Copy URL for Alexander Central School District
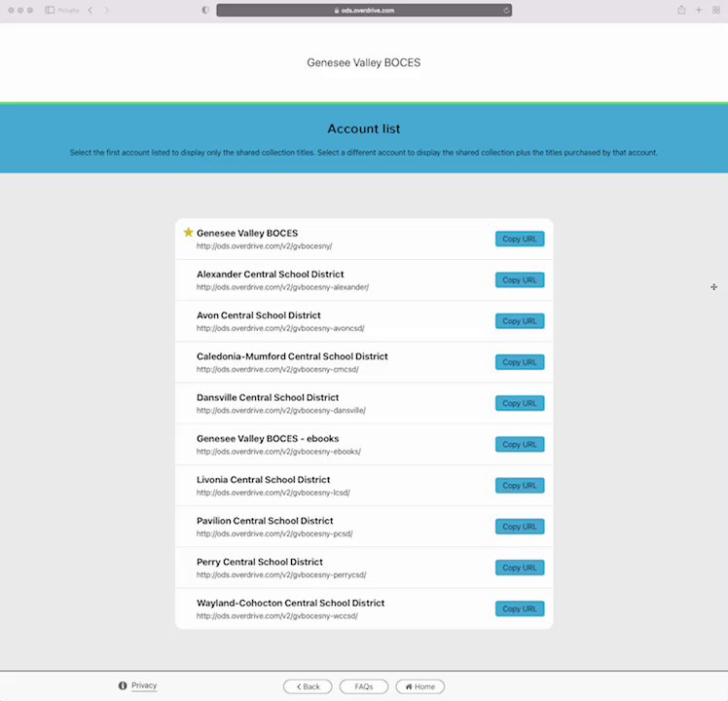 [x=520, y=280]
